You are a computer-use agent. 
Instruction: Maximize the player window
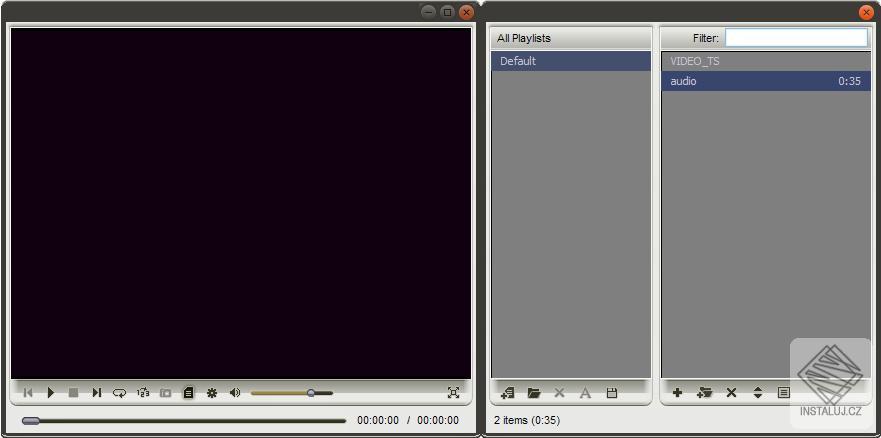tap(447, 12)
